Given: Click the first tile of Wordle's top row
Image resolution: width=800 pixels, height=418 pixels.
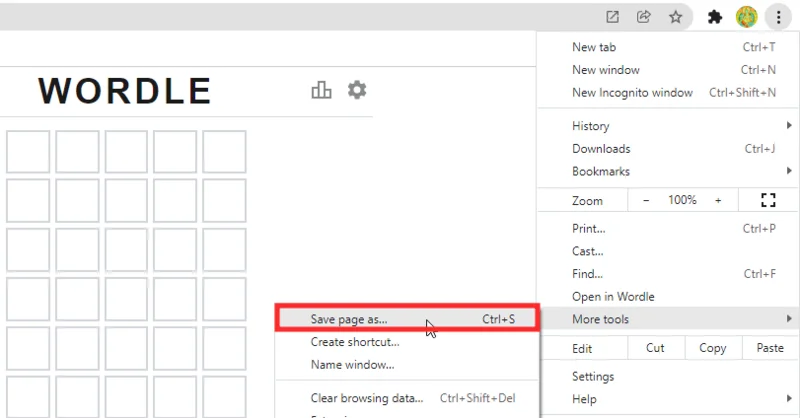Looking at the screenshot, I should click(28, 152).
